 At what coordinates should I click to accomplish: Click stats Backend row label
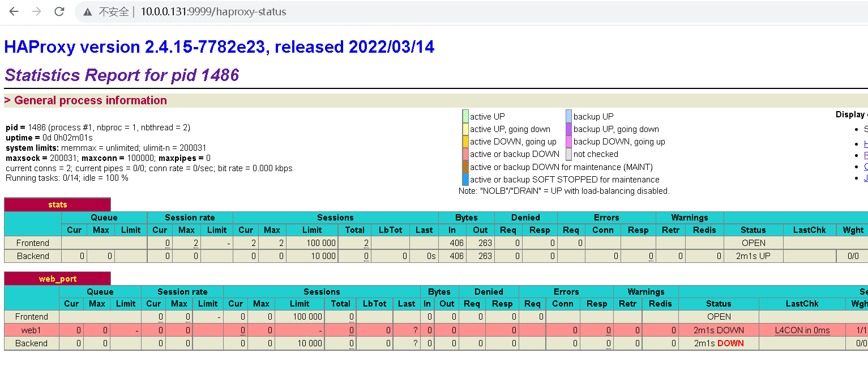[33, 256]
